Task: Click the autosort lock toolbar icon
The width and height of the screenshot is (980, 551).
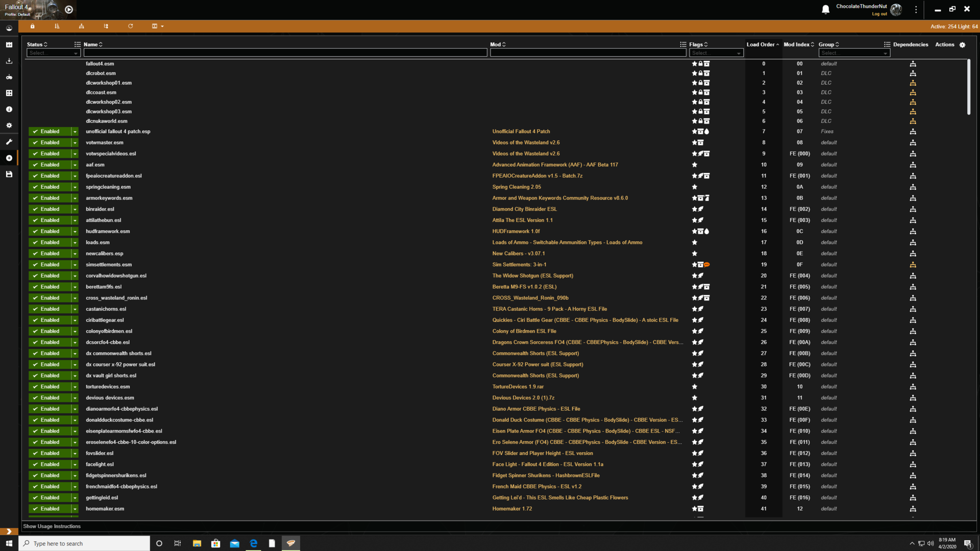Action: click(x=33, y=26)
